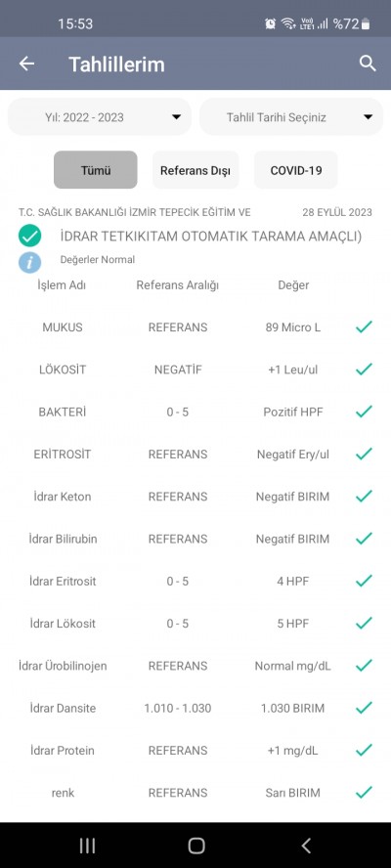The height and width of the screenshot is (868, 391).
Task: Show COVID-19 test results
Action: [296, 170]
